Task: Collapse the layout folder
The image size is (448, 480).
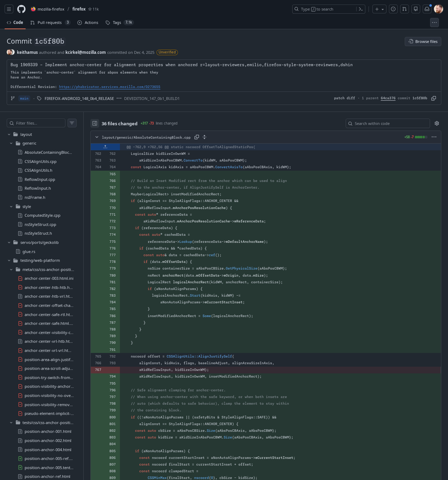Action: pyautogui.click(x=9, y=134)
